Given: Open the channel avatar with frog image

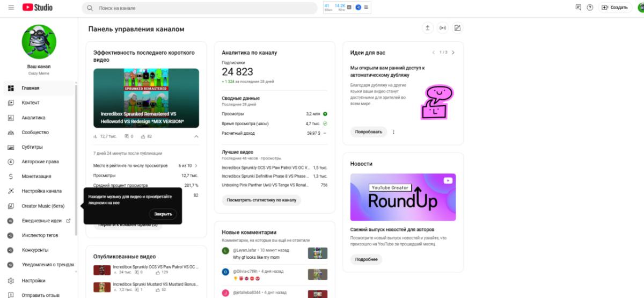Looking at the screenshot, I should 39,41.
